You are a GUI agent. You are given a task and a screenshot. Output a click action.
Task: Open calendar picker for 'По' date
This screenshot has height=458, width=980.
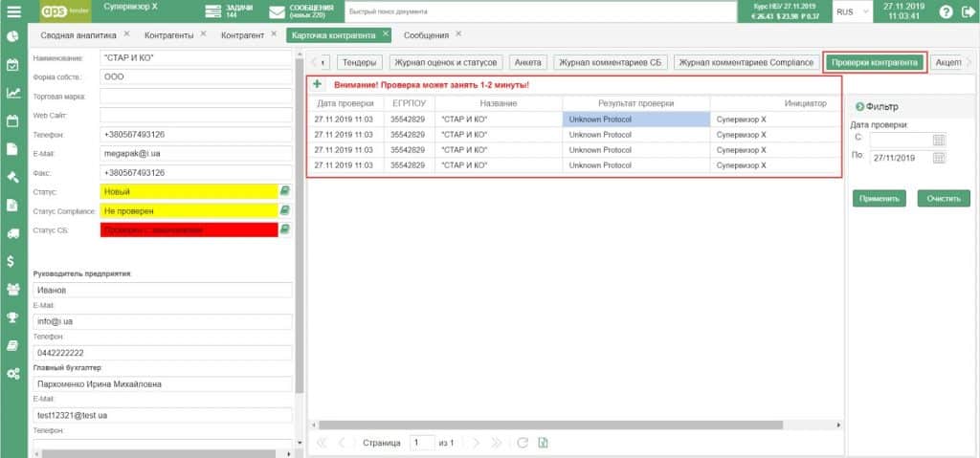[x=938, y=157]
